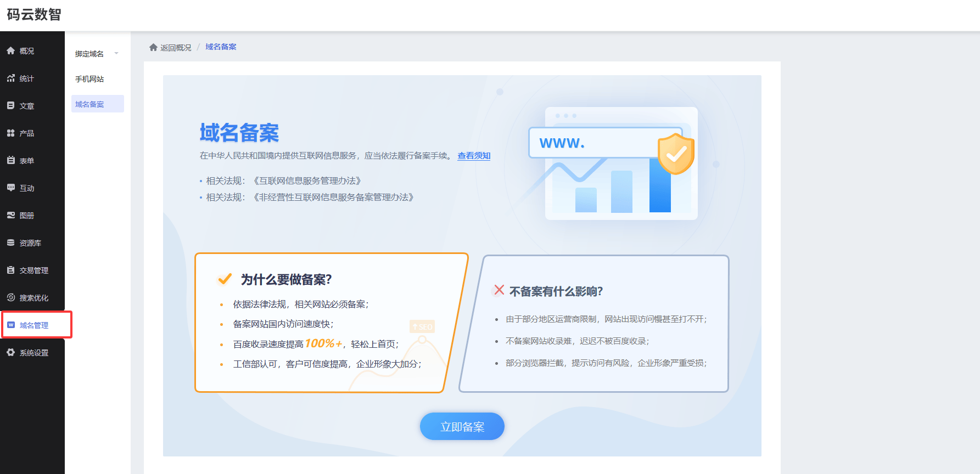Click the home icon beside 概况
The height and width of the screenshot is (474, 980).
[10, 50]
